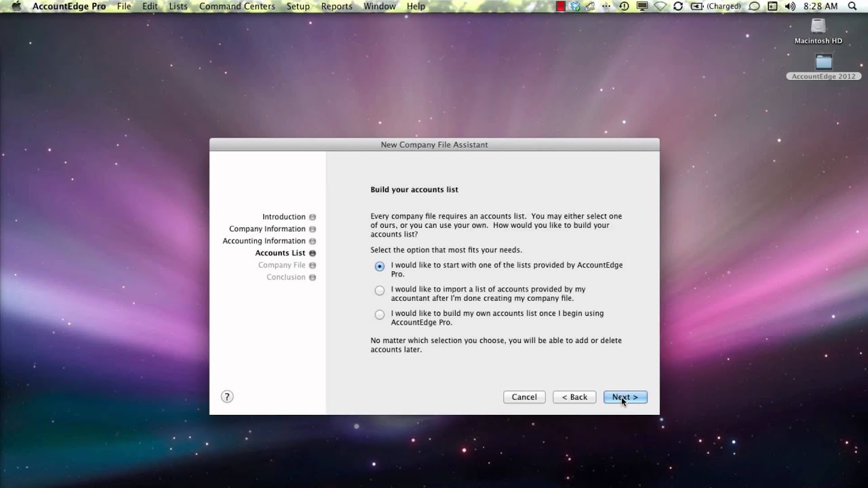Click Accounts List step bullet
Viewport: 868px width, 488px height.
[313, 253]
